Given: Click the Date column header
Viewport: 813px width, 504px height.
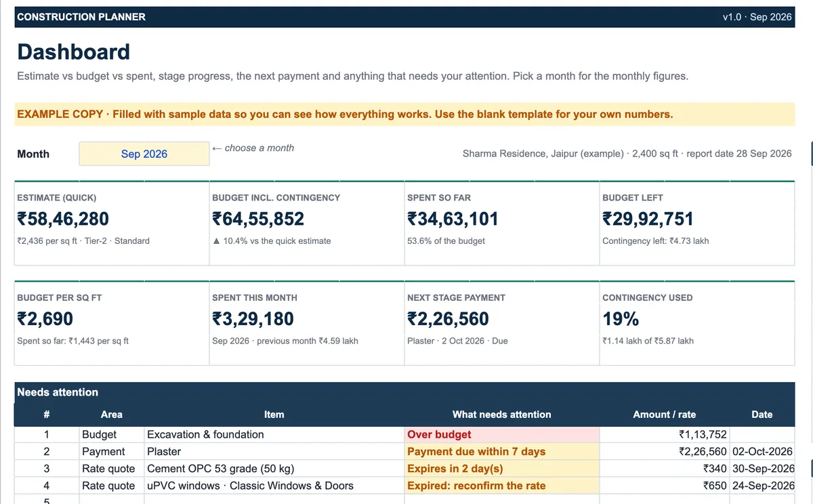Looking at the screenshot, I should click(x=762, y=415).
